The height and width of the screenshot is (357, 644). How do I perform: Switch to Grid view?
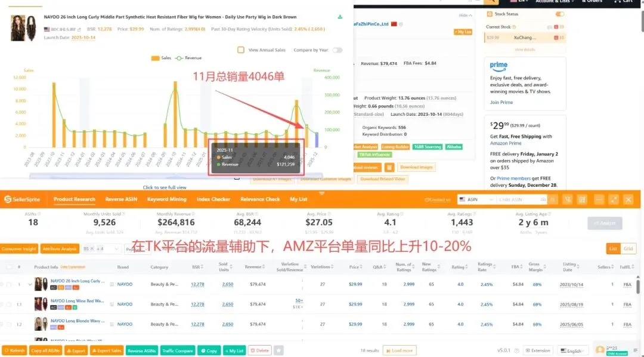point(628,249)
